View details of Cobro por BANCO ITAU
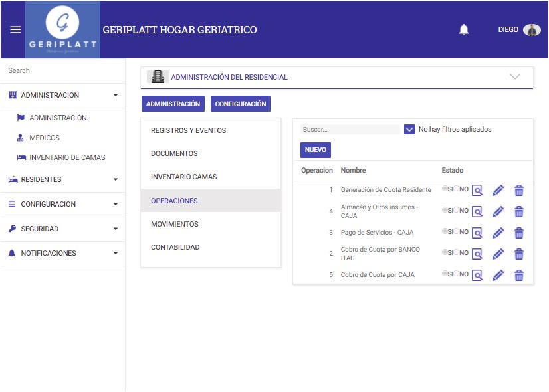This screenshot has height=392, width=549. pyautogui.click(x=477, y=254)
